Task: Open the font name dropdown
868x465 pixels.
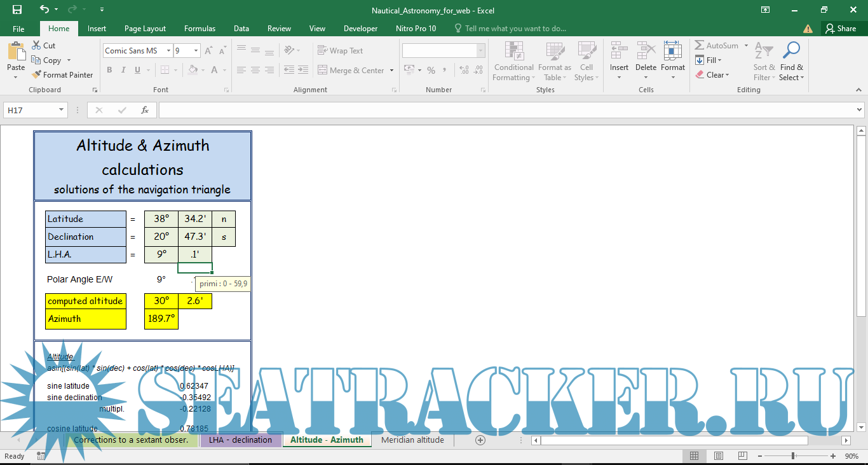Action: pyautogui.click(x=168, y=51)
